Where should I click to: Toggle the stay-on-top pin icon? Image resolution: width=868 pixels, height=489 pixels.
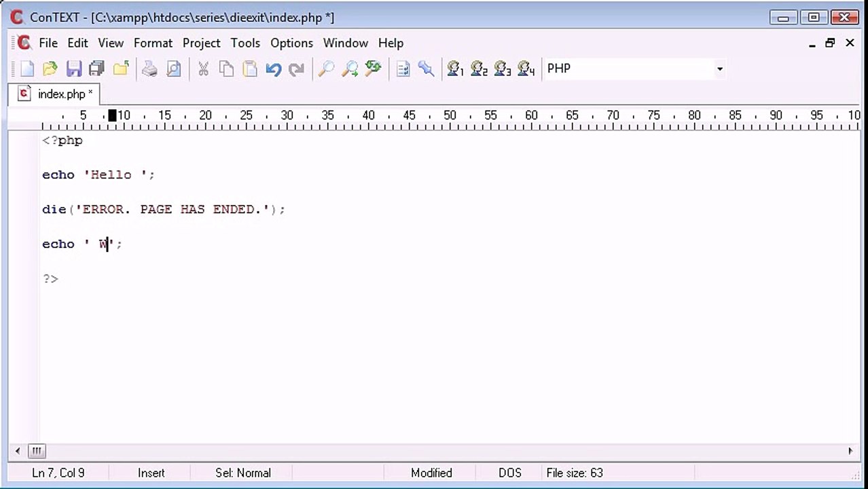point(426,69)
